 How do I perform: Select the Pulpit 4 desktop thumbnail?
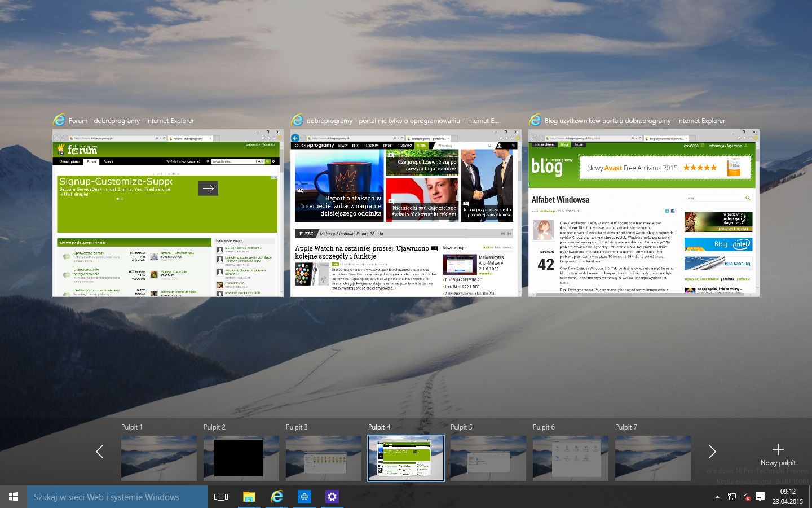coord(406,458)
